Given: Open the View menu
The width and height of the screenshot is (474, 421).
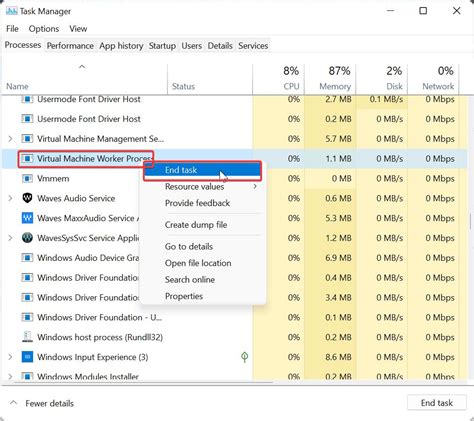Looking at the screenshot, I should (78, 29).
